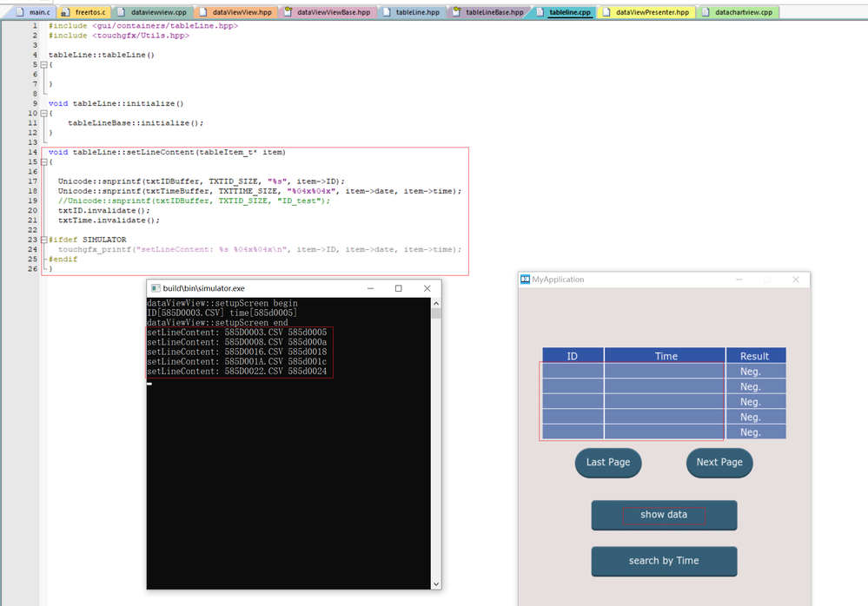The width and height of the screenshot is (868, 606).
Task: Click the MyApplication title bar icon
Action: point(525,280)
